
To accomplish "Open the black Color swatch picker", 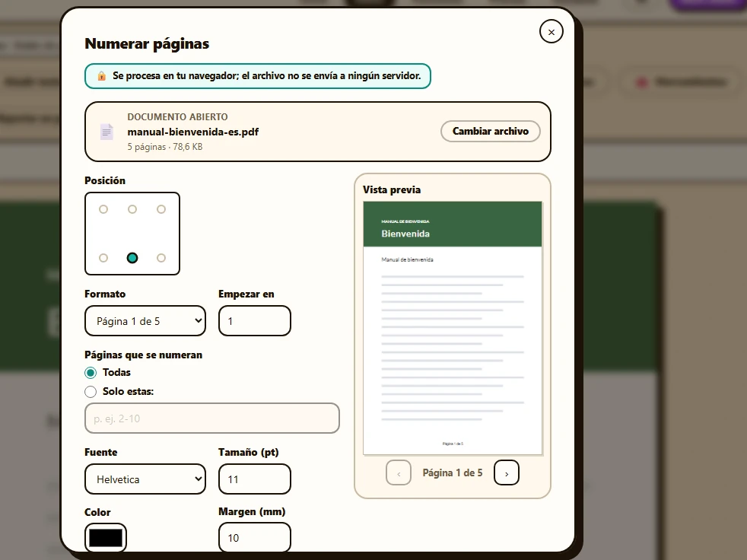I will click(x=106, y=538).
